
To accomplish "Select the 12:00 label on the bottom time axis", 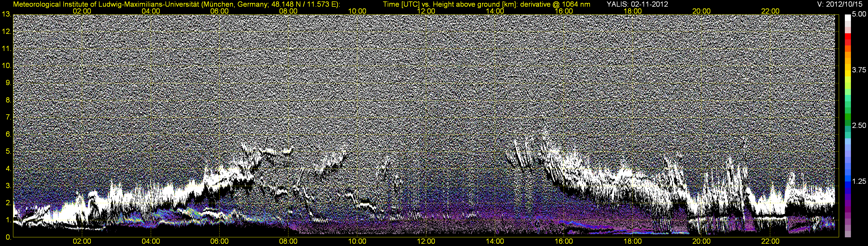I will click(426, 242).
